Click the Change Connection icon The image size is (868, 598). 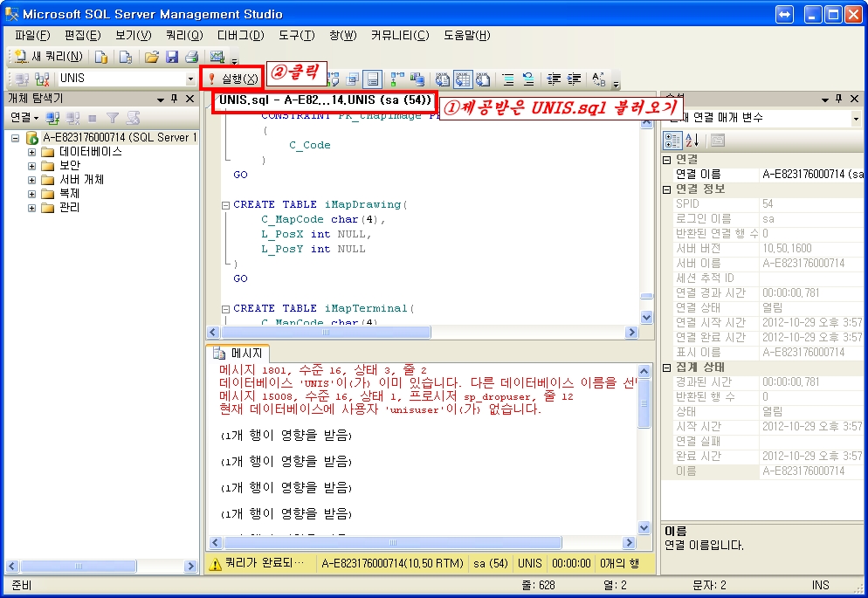click(42, 79)
